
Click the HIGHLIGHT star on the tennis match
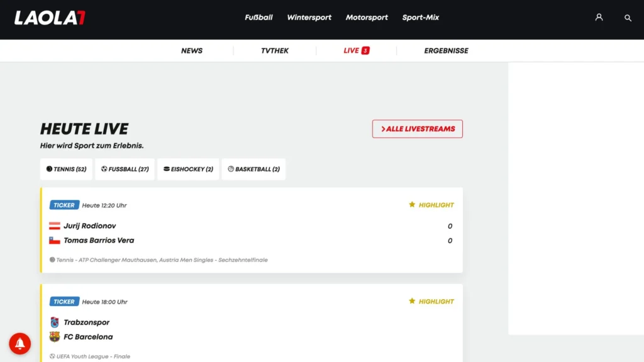click(x=412, y=204)
